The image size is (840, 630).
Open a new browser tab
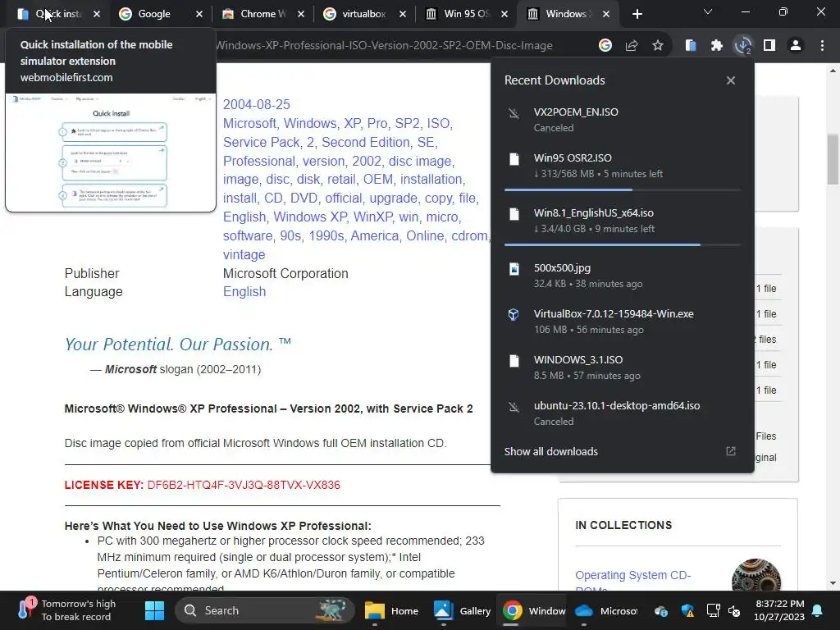637,14
